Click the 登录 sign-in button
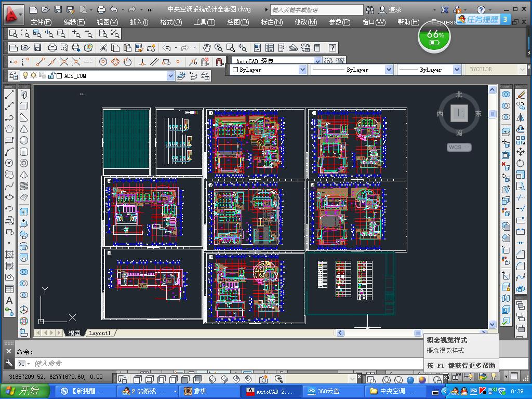The width and height of the screenshot is (532, 399). coord(395,9)
